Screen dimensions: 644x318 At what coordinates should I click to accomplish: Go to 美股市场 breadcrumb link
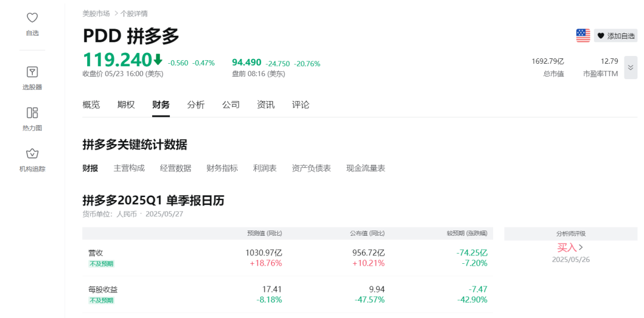96,14
